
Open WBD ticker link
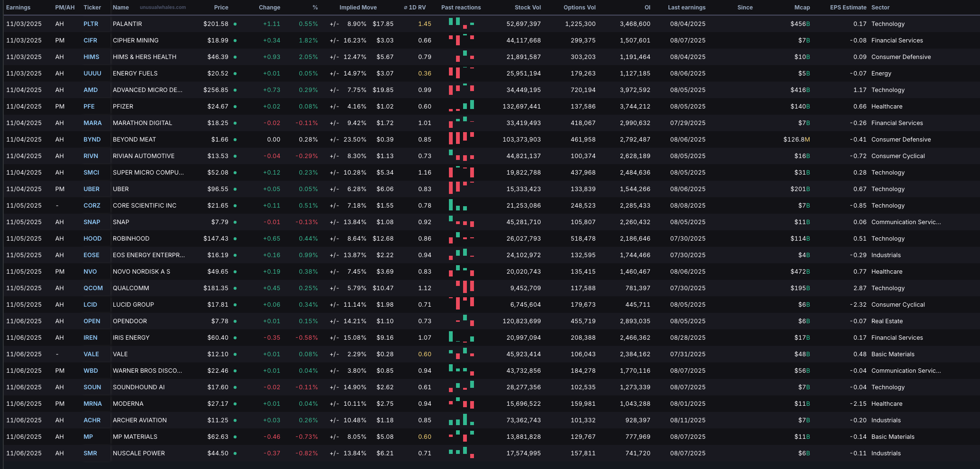(x=91, y=371)
